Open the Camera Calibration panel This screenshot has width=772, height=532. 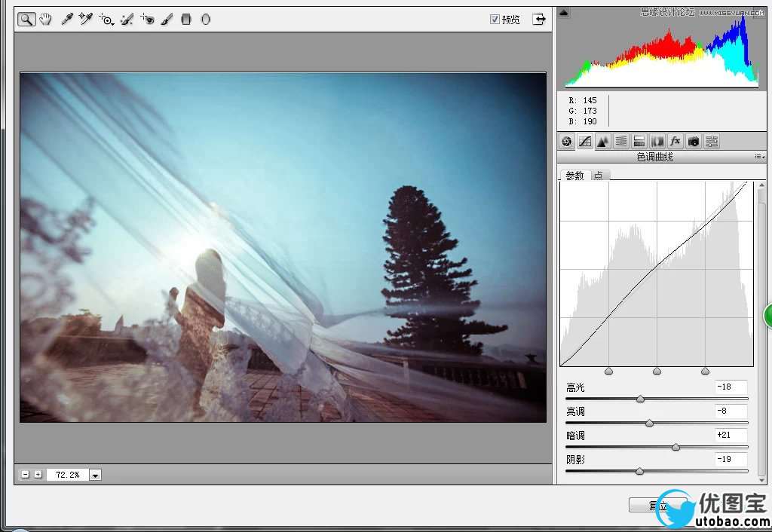click(x=694, y=141)
